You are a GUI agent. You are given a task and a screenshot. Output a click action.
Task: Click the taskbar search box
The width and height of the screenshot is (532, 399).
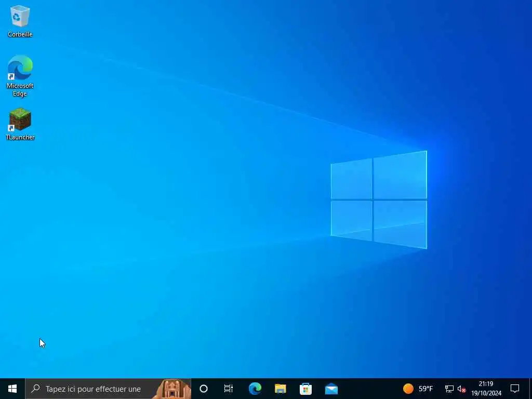(x=108, y=389)
